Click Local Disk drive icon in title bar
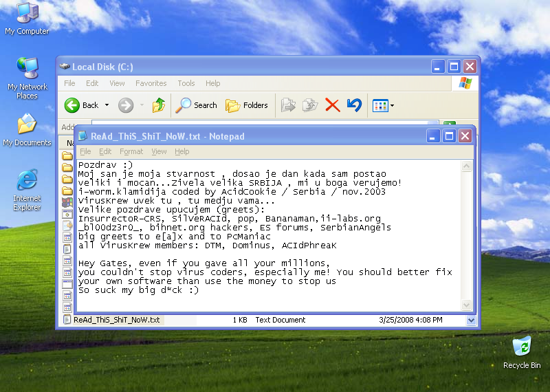This screenshot has height=392, width=550. pos(65,66)
